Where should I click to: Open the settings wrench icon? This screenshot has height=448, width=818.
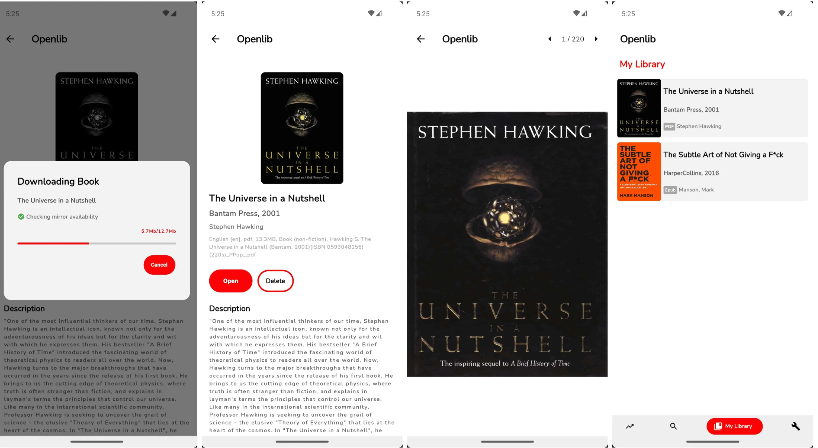(x=796, y=426)
